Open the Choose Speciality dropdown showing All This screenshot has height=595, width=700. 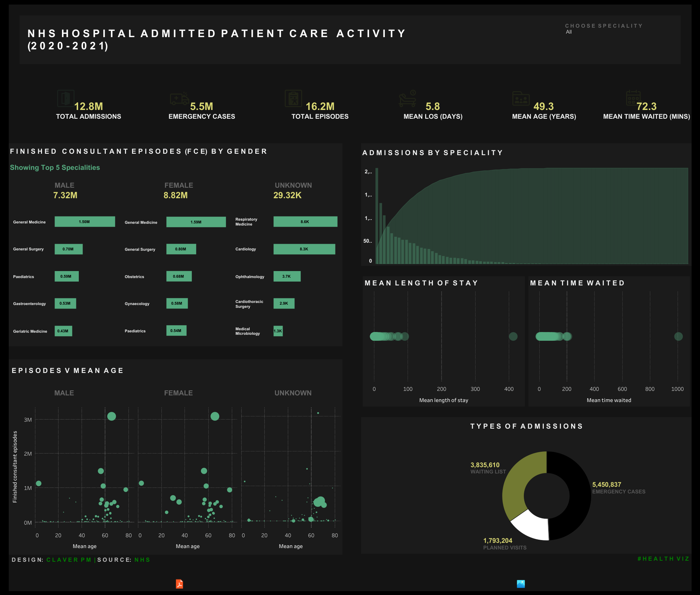coord(604,32)
